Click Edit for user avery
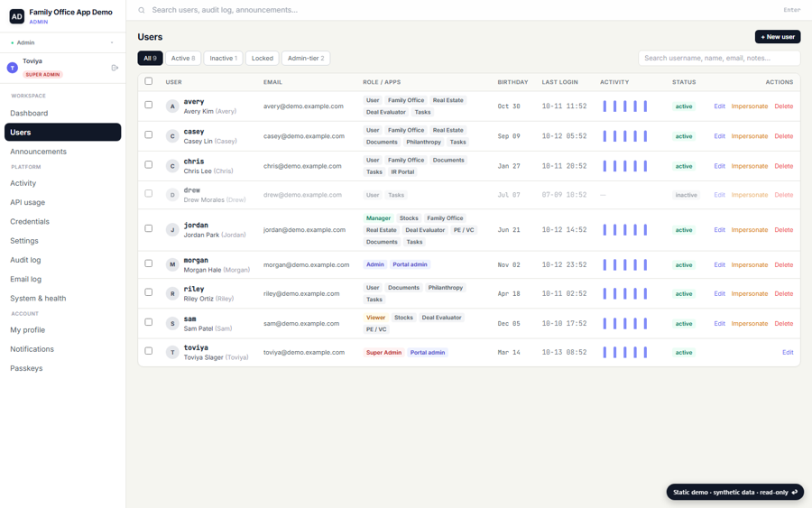Screen dimensions: 812x508 tap(719, 106)
